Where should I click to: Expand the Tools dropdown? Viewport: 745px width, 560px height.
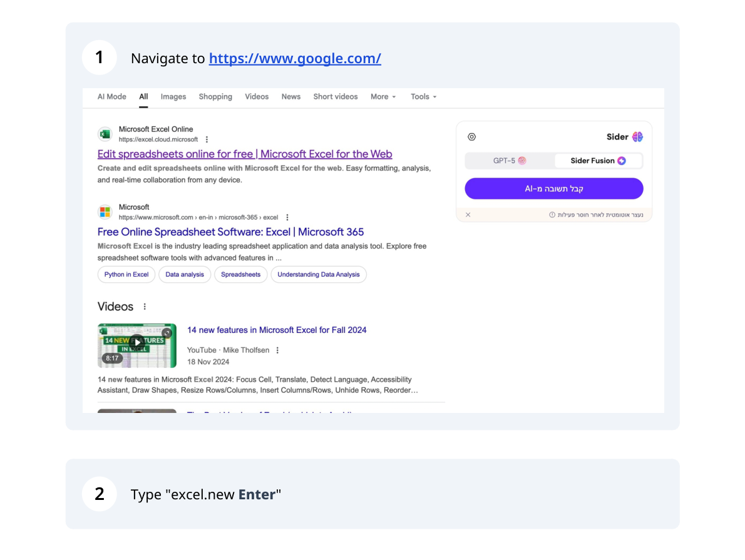(423, 96)
